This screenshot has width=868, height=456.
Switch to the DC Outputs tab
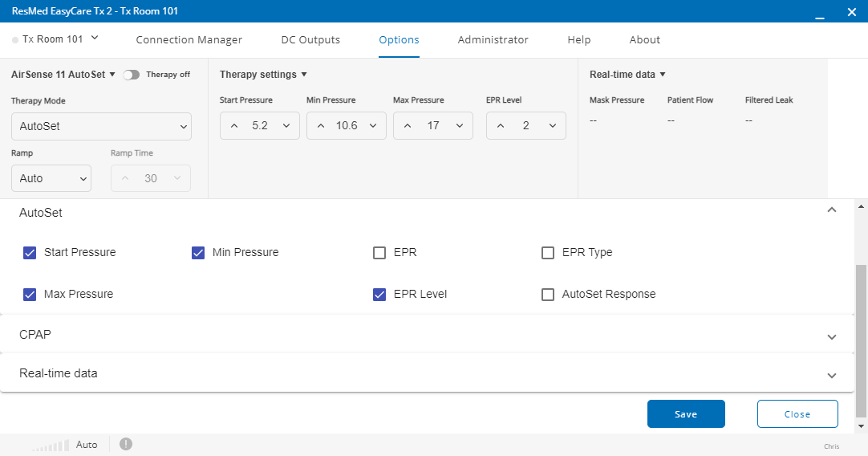(x=310, y=40)
